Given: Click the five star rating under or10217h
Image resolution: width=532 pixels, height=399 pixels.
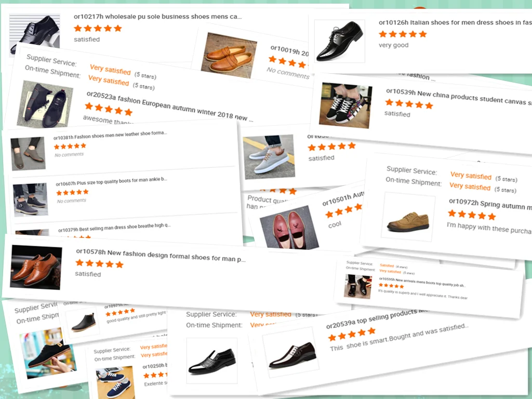Looking at the screenshot, I should click(x=98, y=28).
